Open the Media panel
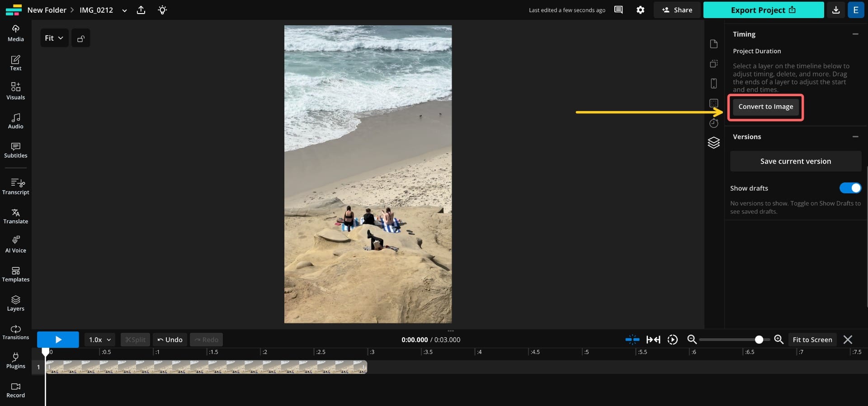The width and height of the screenshot is (868, 406). (15, 33)
